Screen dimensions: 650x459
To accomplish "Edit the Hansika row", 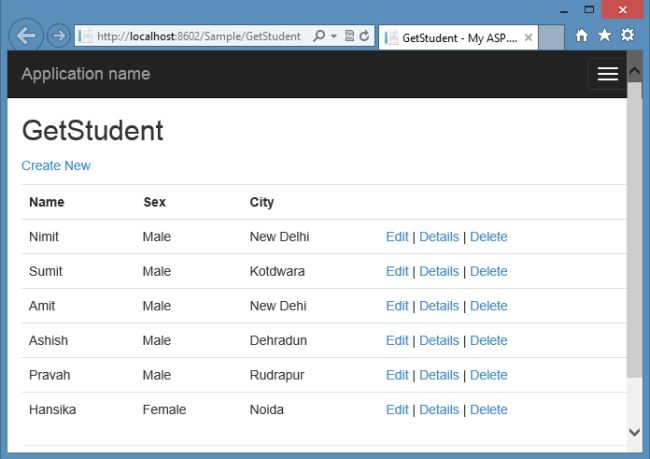I will point(397,410).
